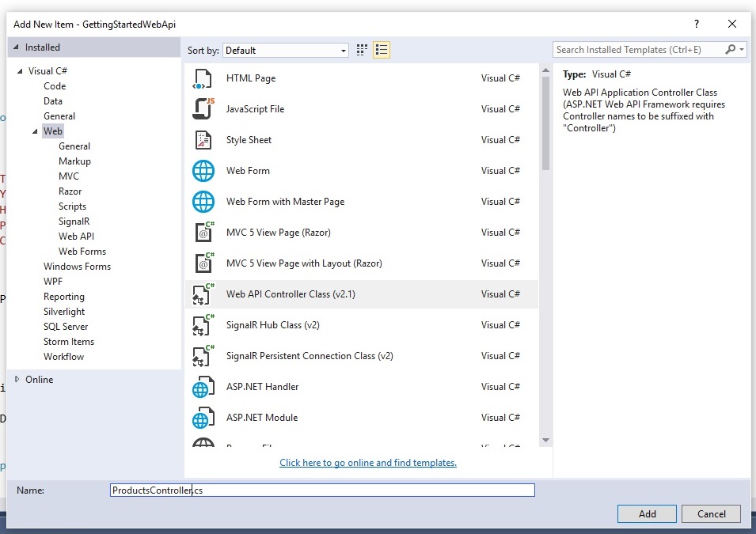Image resolution: width=756 pixels, height=534 pixels.
Task: Click the link to find templates online
Action: point(368,463)
